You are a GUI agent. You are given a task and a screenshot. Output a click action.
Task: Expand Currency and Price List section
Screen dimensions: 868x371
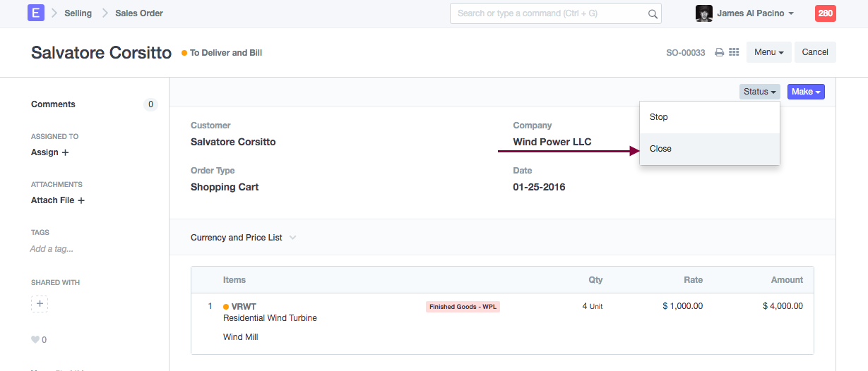click(x=243, y=238)
